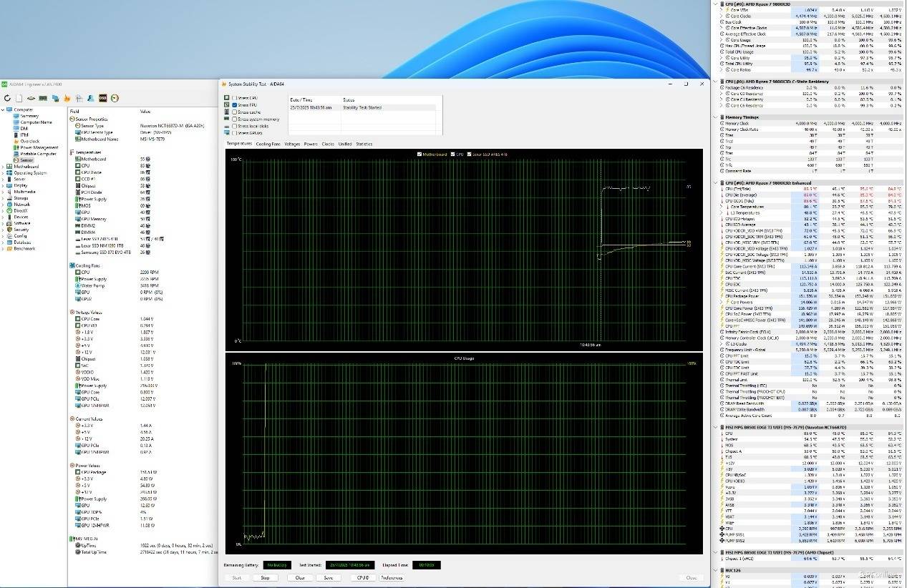Screen dimensions: 907x588
Task: Select the Summary item under Computer
Action: (29, 116)
